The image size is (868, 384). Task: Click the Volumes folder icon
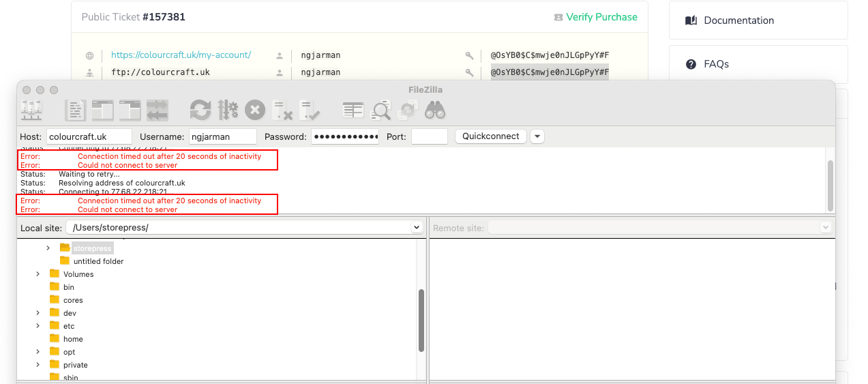[55, 274]
